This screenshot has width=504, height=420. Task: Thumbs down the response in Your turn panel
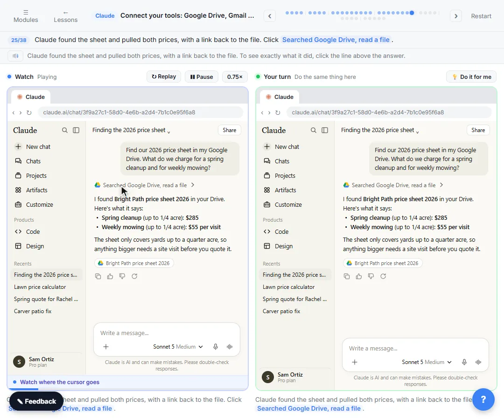371,276
